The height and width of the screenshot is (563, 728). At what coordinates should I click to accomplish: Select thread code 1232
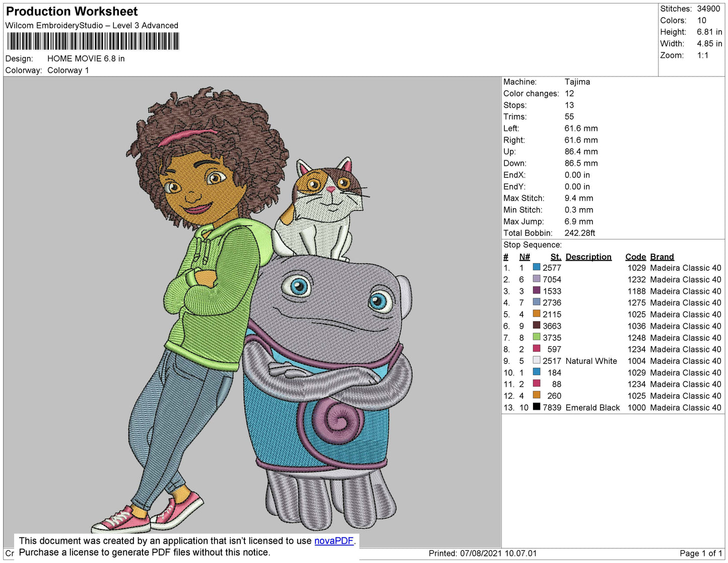click(637, 279)
